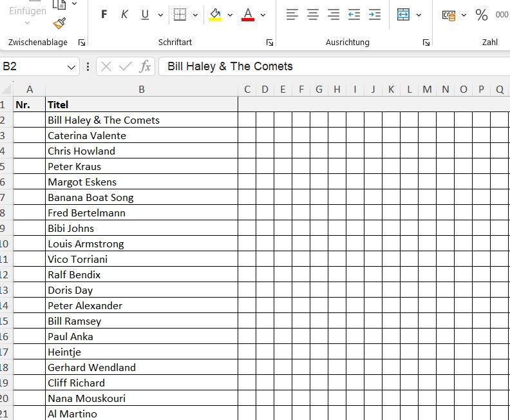Select cell 'Margot Eskens'
This screenshot has height=420, width=510.
click(x=142, y=182)
